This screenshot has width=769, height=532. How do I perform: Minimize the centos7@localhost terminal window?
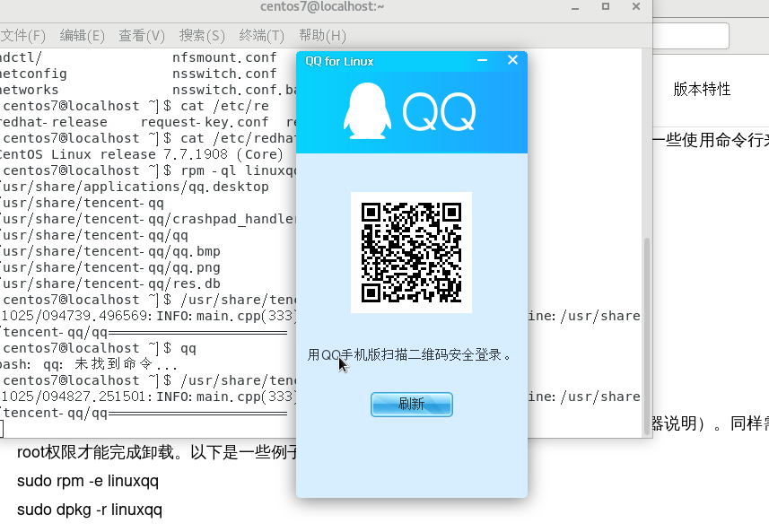(575, 7)
